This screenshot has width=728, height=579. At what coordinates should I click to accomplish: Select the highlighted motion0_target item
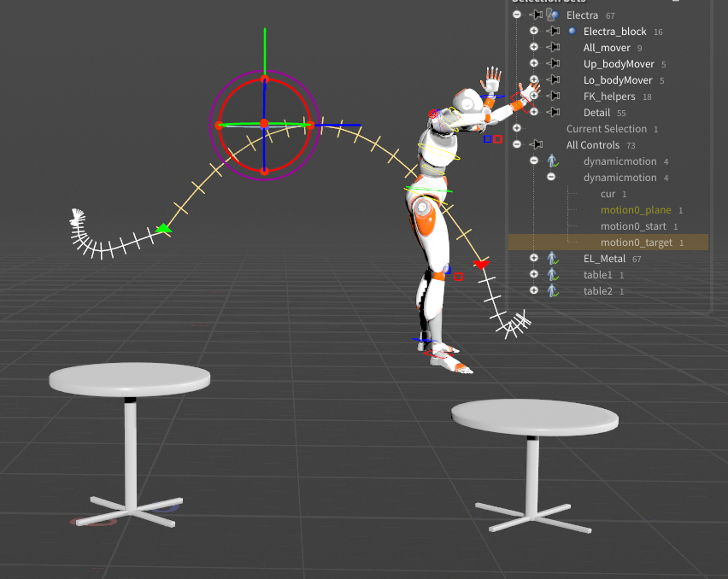[637, 243]
